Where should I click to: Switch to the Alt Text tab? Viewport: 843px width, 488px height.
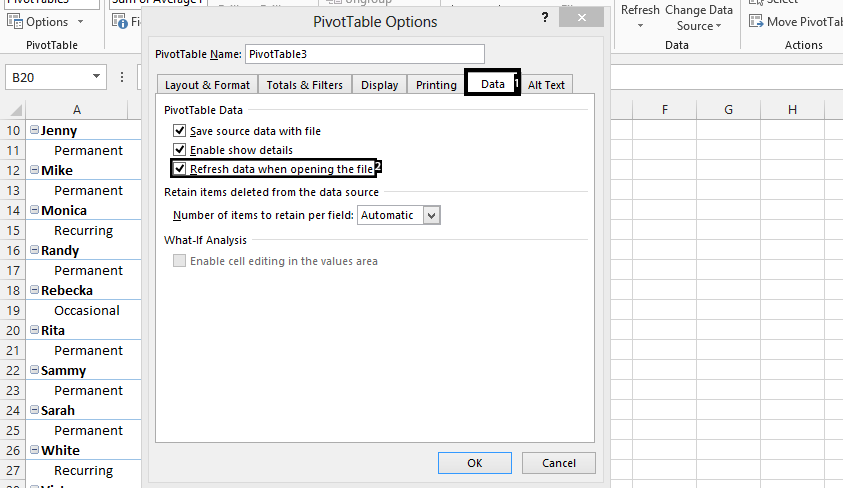pyautogui.click(x=546, y=85)
